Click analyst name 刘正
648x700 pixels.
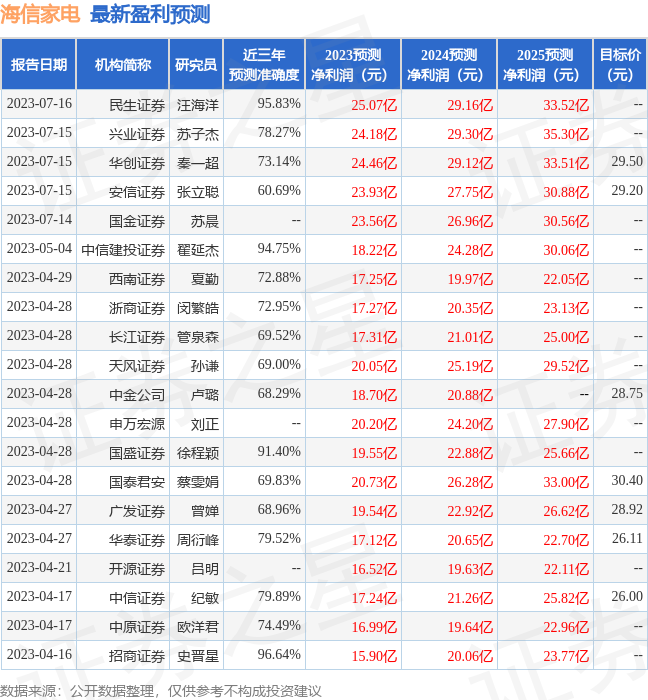pos(205,424)
